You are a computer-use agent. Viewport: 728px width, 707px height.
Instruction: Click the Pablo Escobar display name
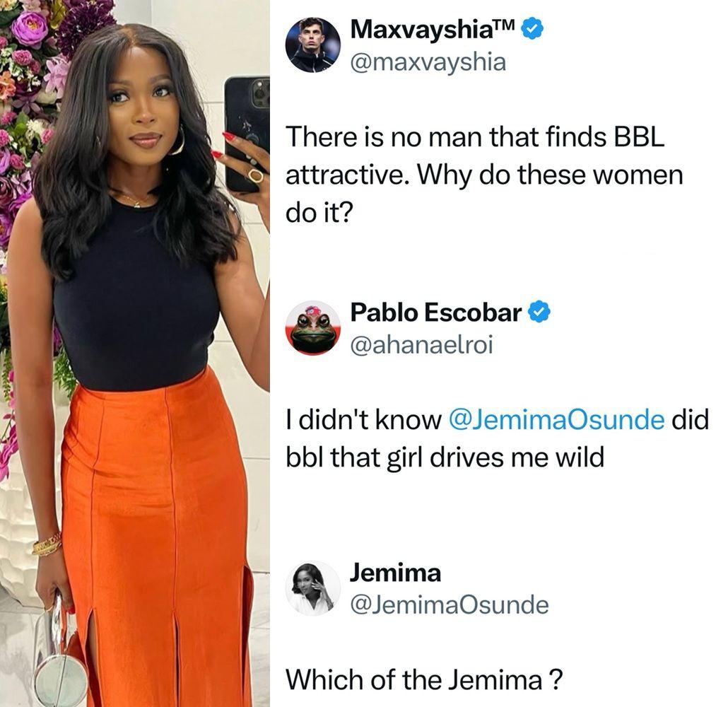pos(436,312)
